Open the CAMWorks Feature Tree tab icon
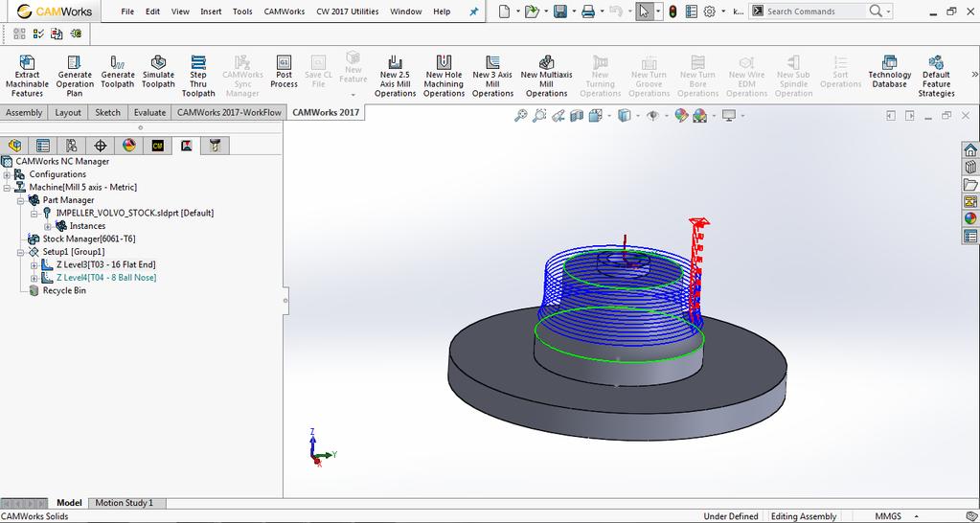This screenshot has height=523, width=980. pos(157,146)
